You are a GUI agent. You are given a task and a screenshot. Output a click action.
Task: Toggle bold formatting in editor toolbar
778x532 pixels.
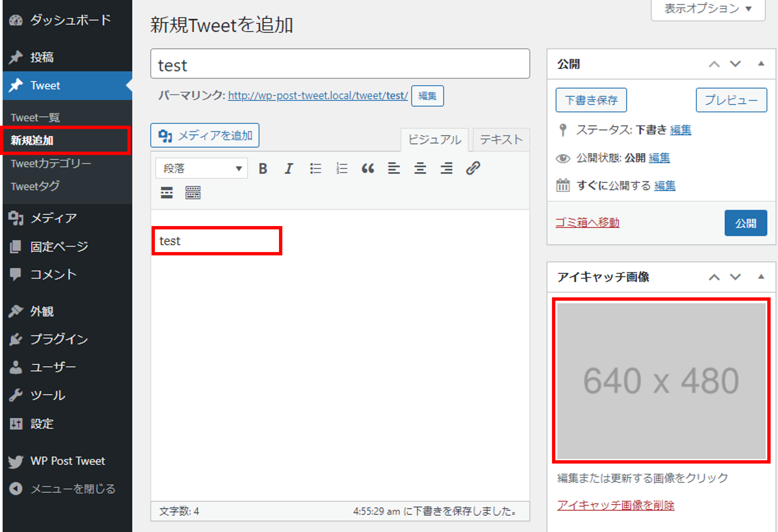tap(263, 168)
